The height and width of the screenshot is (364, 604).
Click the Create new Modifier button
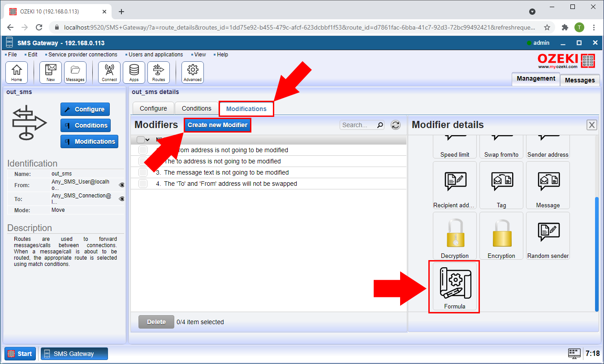coord(218,125)
